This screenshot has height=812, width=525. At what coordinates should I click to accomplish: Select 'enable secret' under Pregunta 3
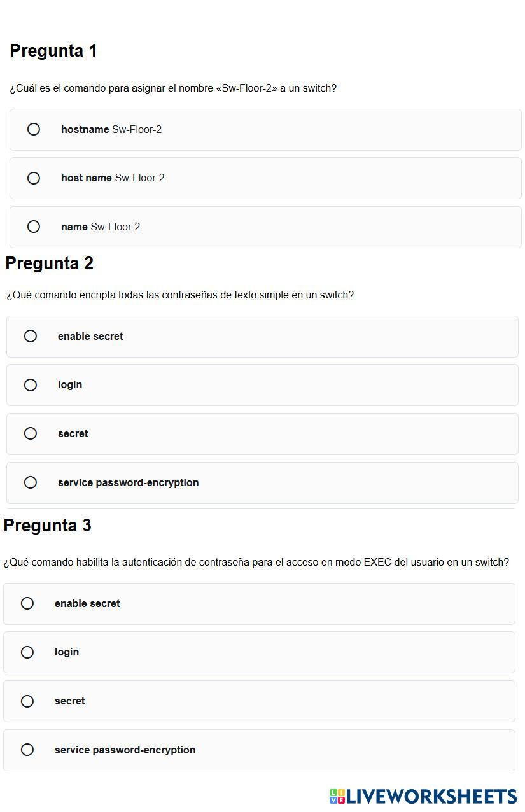pos(27,603)
